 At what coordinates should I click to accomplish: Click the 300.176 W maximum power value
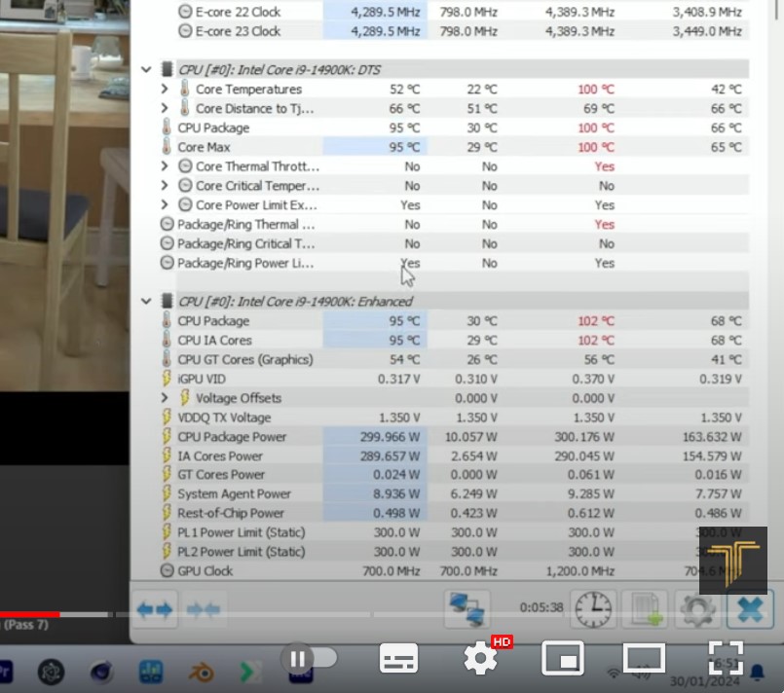pyautogui.click(x=584, y=437)
